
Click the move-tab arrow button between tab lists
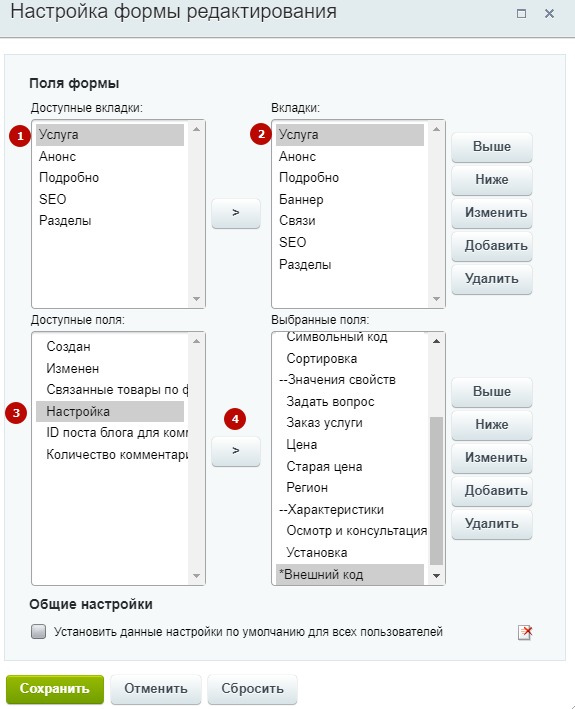pos(236,213)
